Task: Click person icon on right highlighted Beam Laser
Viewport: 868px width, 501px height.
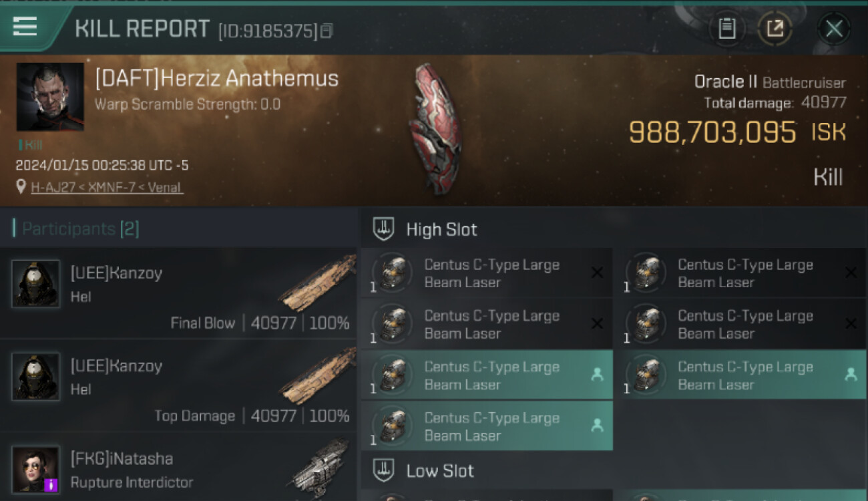Action: tap(851, 375)
